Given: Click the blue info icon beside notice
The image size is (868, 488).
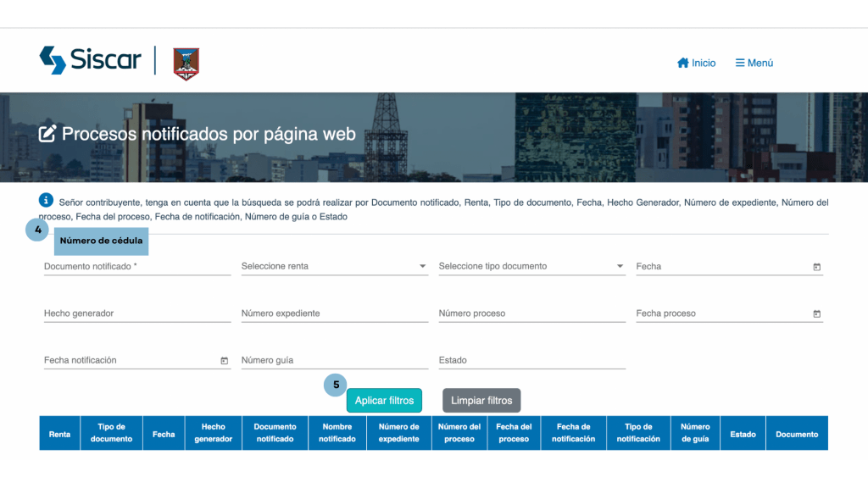Looking at the screenshot, I should (47, 201).
